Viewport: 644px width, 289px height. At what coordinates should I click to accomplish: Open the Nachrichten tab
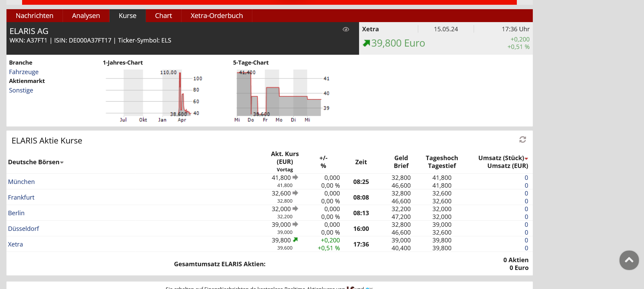click(34, 16)
